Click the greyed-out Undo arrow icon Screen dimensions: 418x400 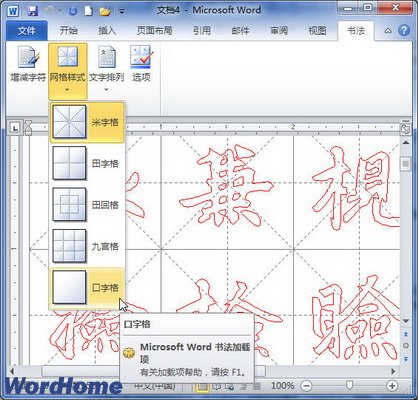pyautogui.click(x=50, y=11)
